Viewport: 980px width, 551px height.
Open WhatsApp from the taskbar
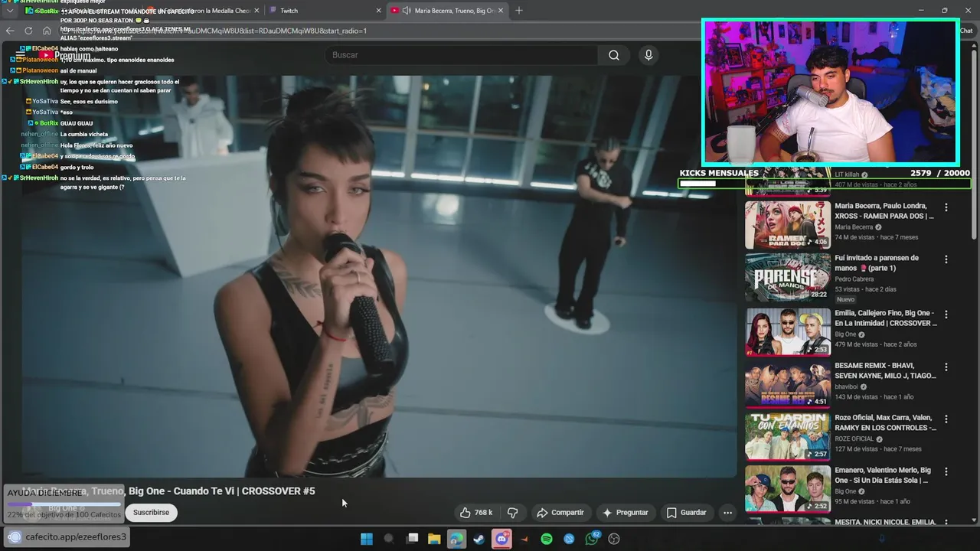pyautogui.click(x=592, y=539)
